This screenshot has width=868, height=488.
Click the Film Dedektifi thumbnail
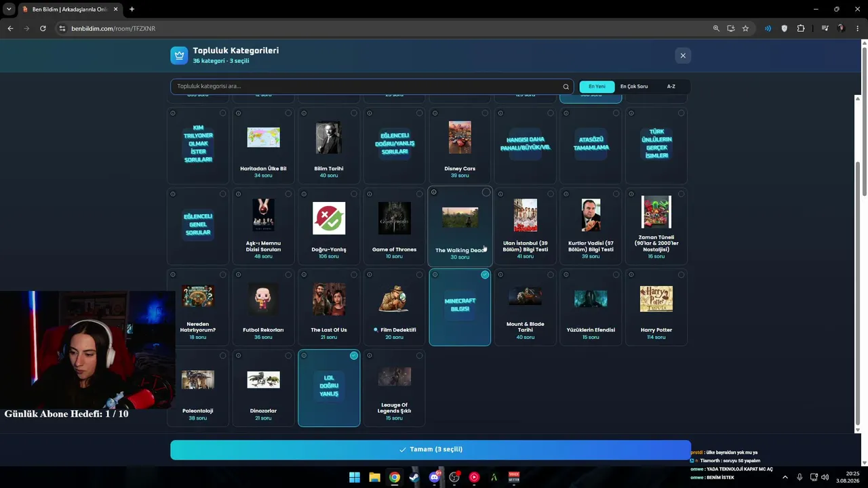coord(394,299)
